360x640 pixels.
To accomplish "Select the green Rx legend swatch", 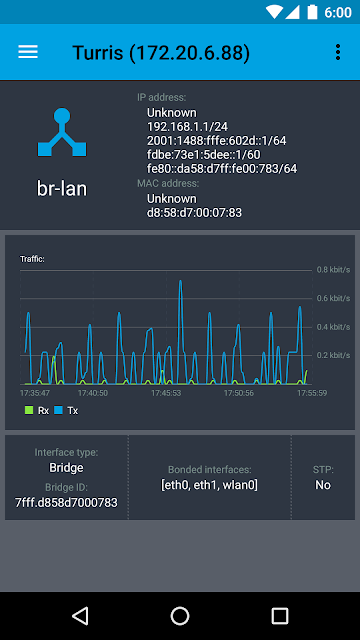I will [x=29, y=411].
